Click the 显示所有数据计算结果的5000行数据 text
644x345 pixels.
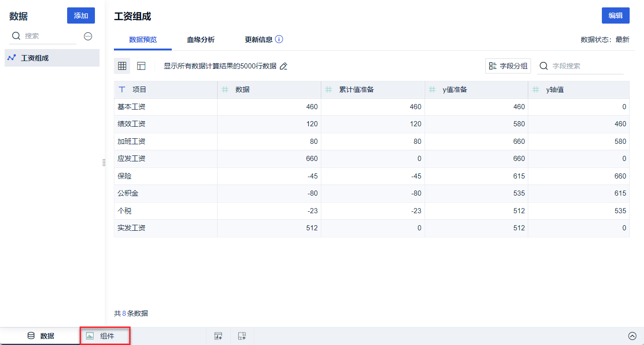coord(220,66)
